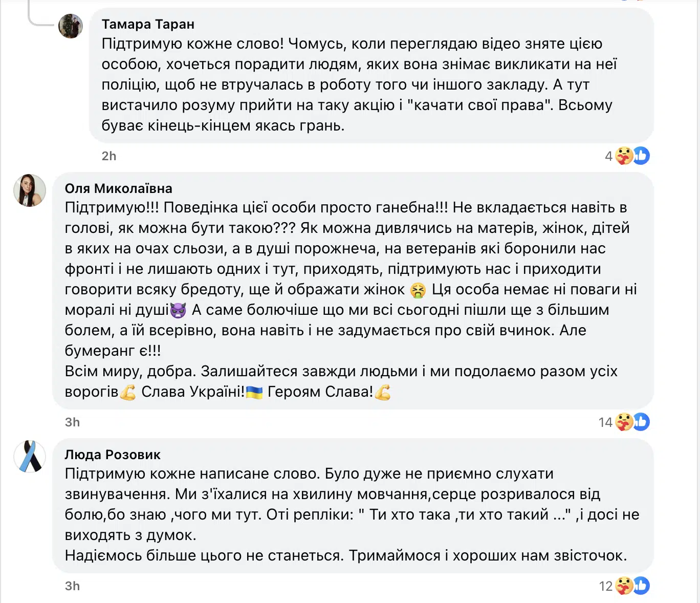Click the care emoji beside the 14 count

click(x=624, y=422)
